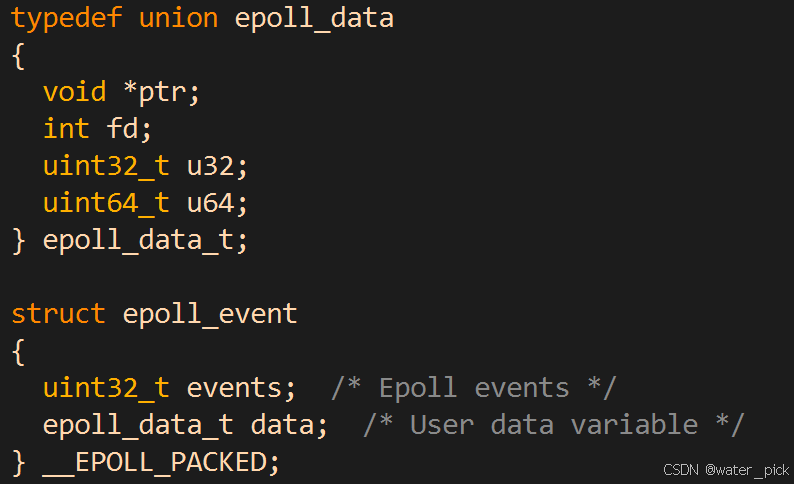Image resolution: width=794 pixels, height=484 pixels.
Task: Click the User data variable comment
Action: (554, 424)
